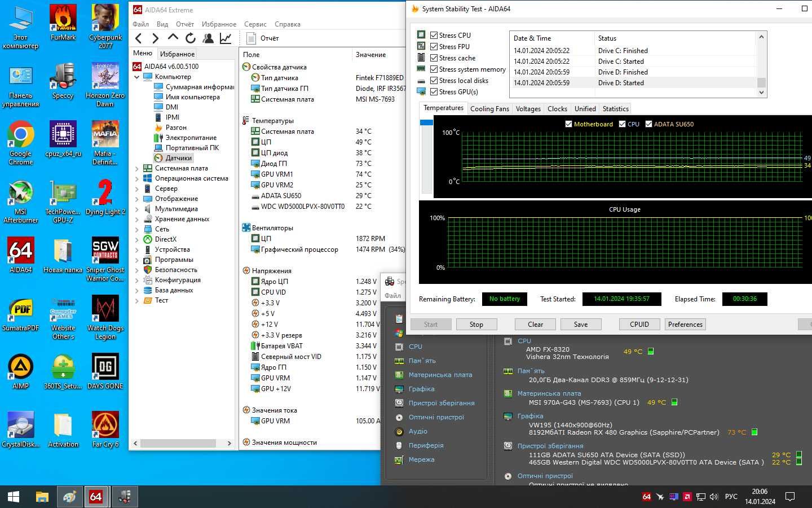The width and height of the screenshot is (812, 508).
Task: Open DAYS GONE desktop shortcut
Action: click(105, 372)
